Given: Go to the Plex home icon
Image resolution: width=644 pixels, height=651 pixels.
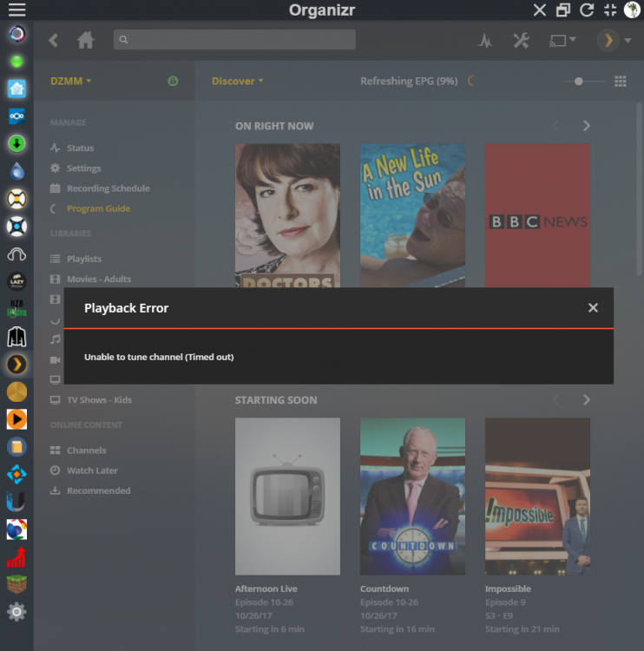Looking at the screenshot, I should point(86,40).
